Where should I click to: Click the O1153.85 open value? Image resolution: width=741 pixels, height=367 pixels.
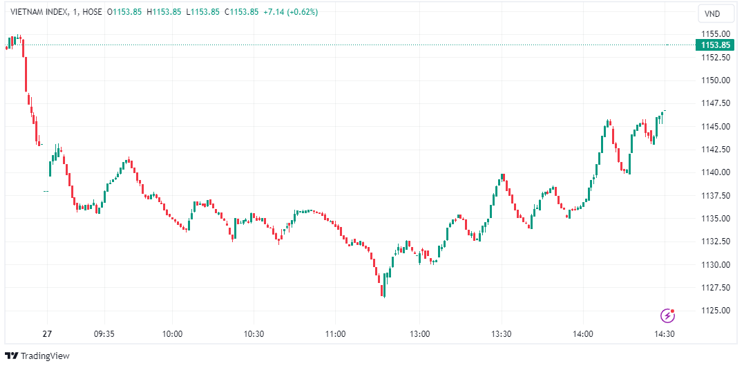(124, 13)
